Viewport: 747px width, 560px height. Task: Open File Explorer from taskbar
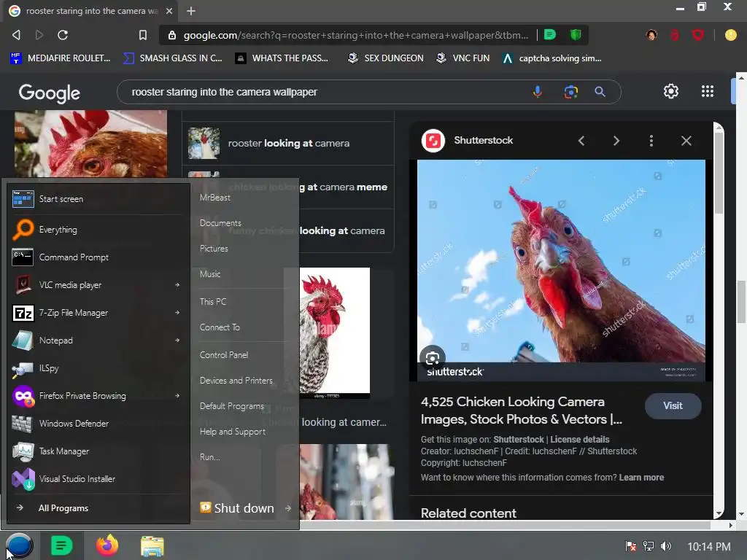152,546
